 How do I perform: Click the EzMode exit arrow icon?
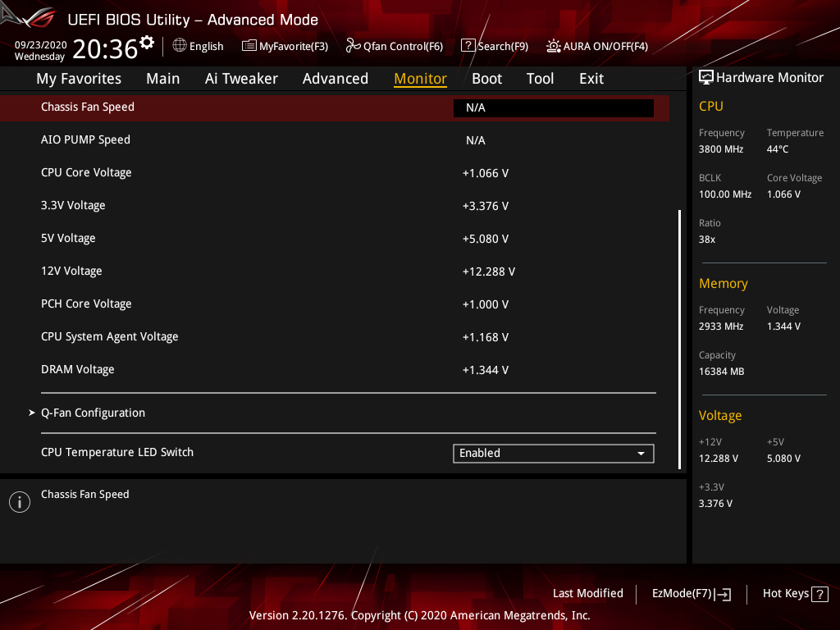tap(723, 594)
